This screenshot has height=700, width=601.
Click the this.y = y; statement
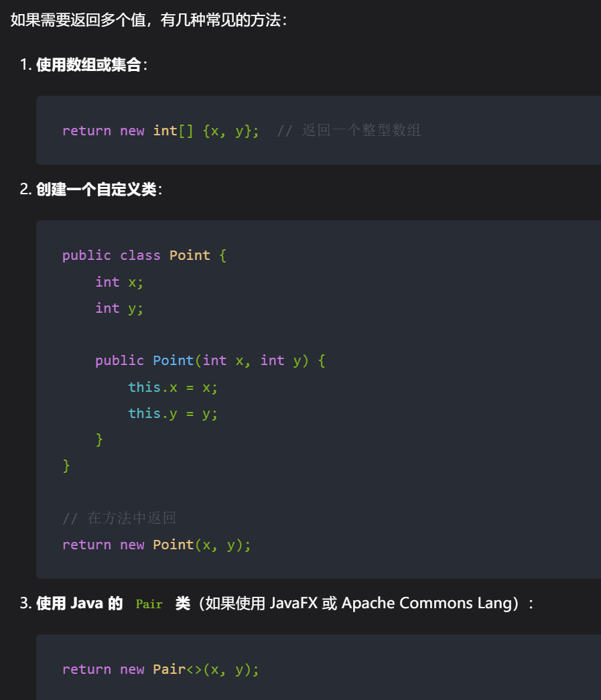click(173, 413)
